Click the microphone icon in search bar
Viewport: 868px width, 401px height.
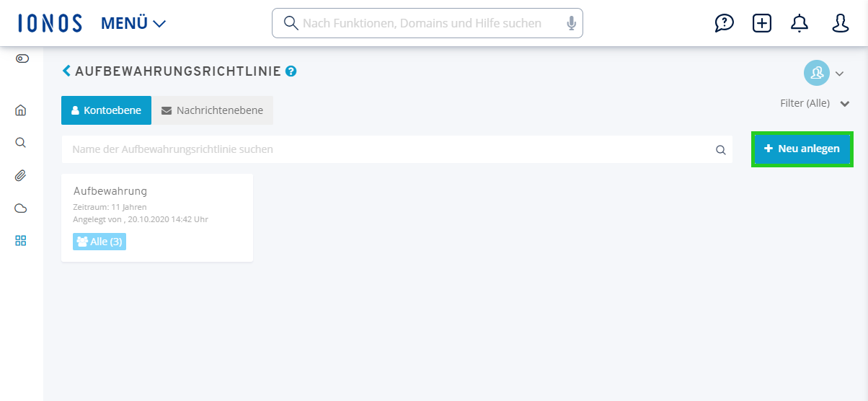pyautogui.click(x=572, y=23)
